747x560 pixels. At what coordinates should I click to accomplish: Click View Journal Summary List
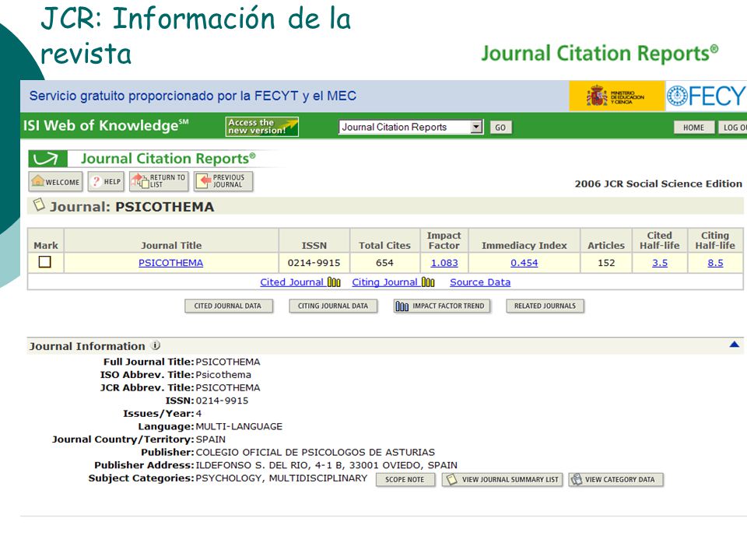[502, 480]
